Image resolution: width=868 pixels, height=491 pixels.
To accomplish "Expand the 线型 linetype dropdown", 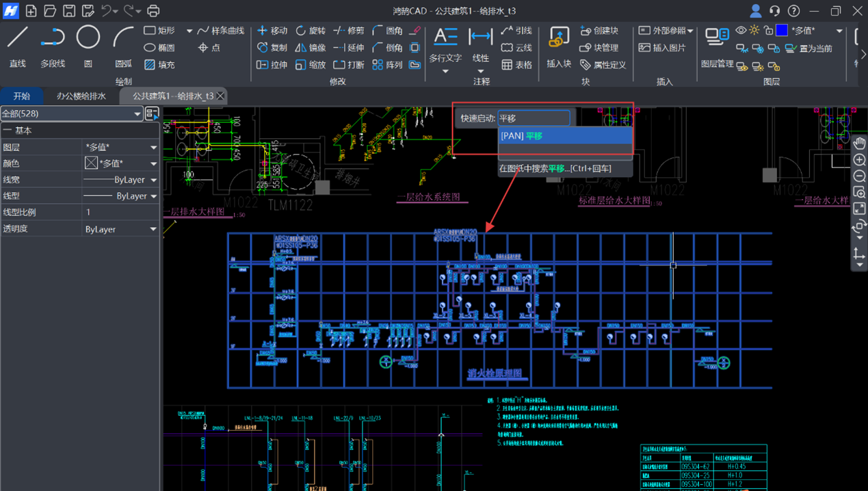I will 153,196.
